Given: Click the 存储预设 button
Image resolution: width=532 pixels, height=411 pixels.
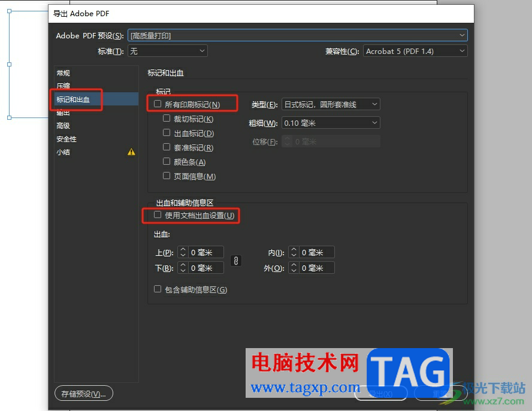Looking at the screenshot, I should tap(84, 394).
